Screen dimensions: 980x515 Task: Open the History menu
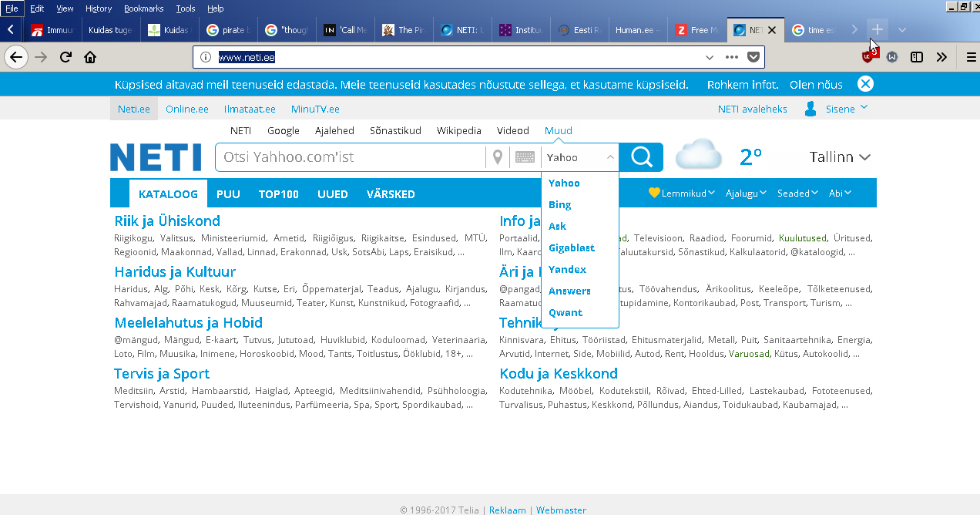click(99, 8)
